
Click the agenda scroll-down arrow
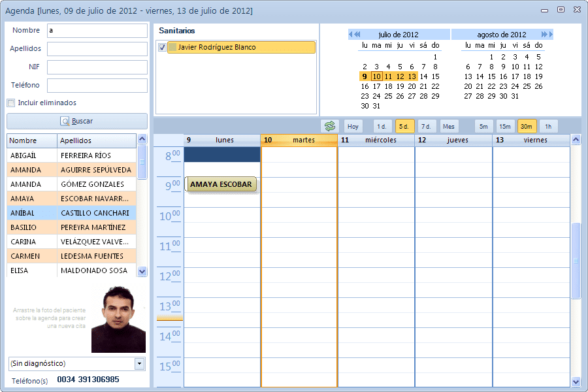click(x=576, y=382)
